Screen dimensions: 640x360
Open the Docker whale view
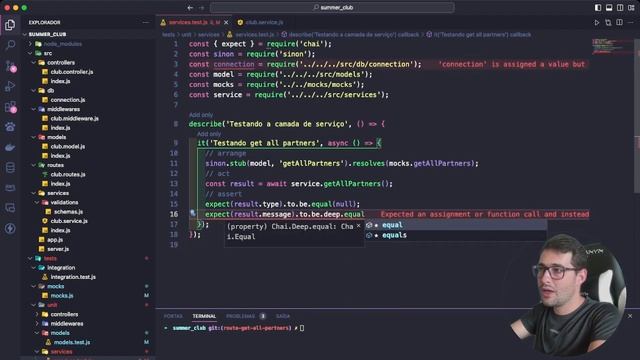[10, 147]
